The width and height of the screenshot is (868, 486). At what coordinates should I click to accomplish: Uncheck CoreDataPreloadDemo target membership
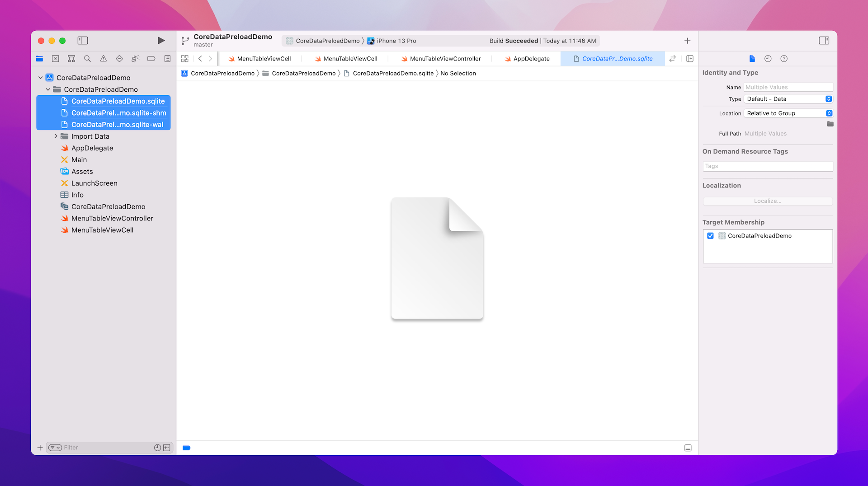pos(710,236)
